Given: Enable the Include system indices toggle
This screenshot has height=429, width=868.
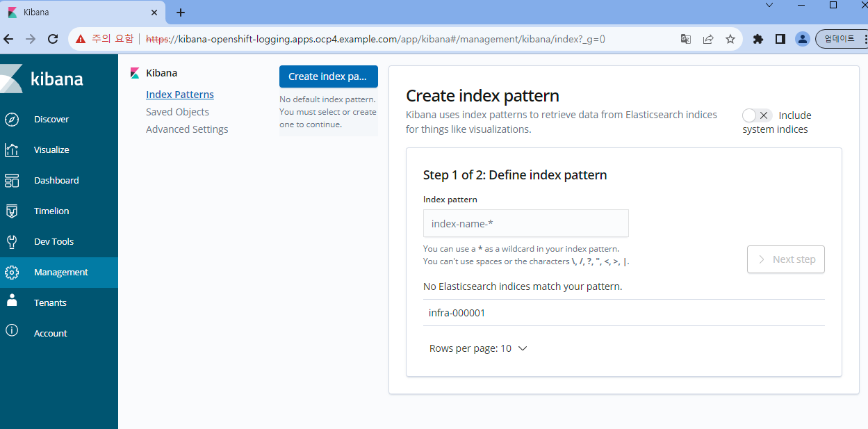Looking at the screenshot, I should pos(749,115).
